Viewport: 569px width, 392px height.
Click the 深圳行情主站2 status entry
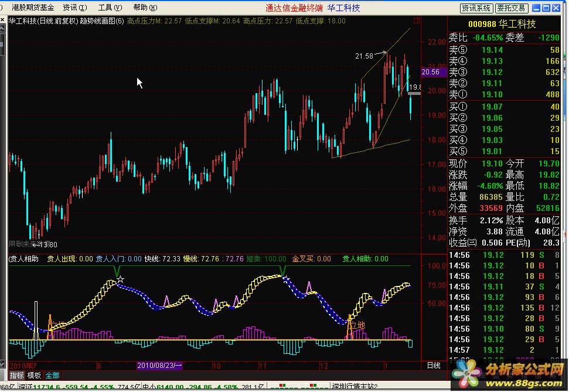(x=355, y=387)
